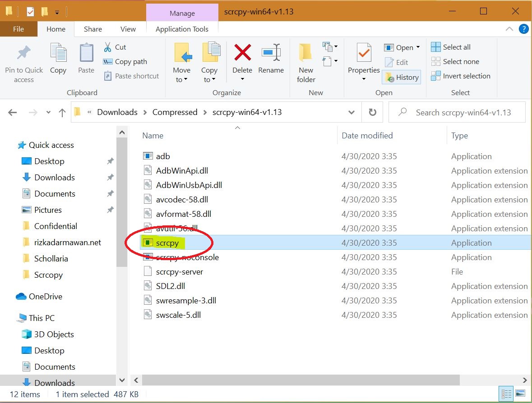This screenshot has height=403, width=532.
Task: Open the Confidential folder shortcut
Action: [x=56, y=226]
